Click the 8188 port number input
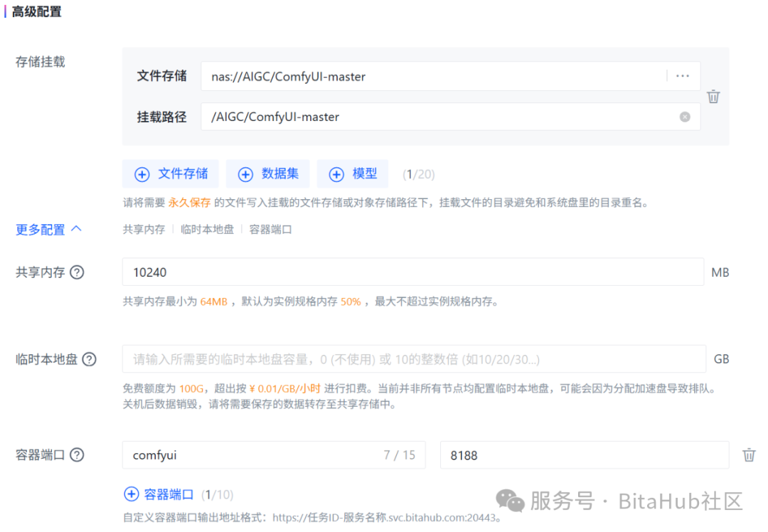The width and height of the screenshot is (768, 532). (x=585, y=455)
